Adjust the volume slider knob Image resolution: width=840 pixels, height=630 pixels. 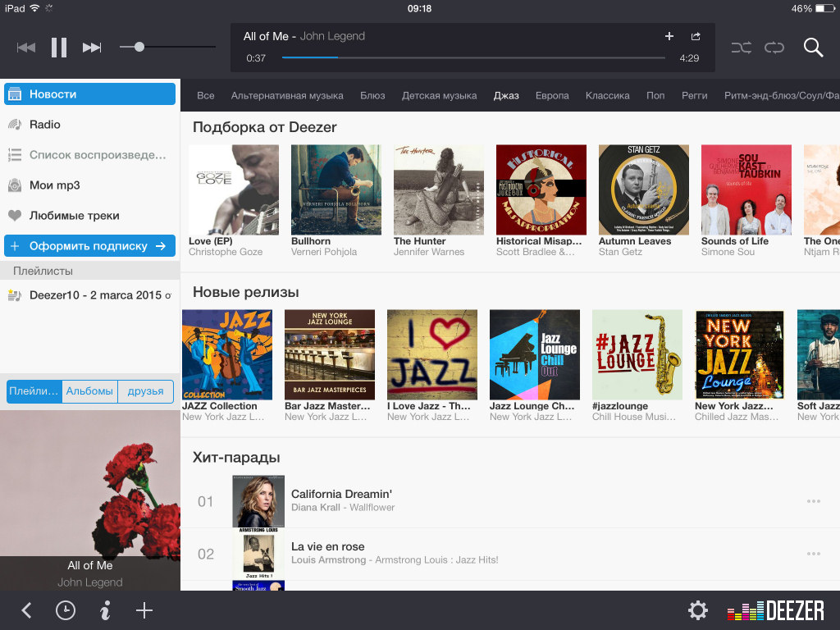pyautogui.click(x=139, y=48)
